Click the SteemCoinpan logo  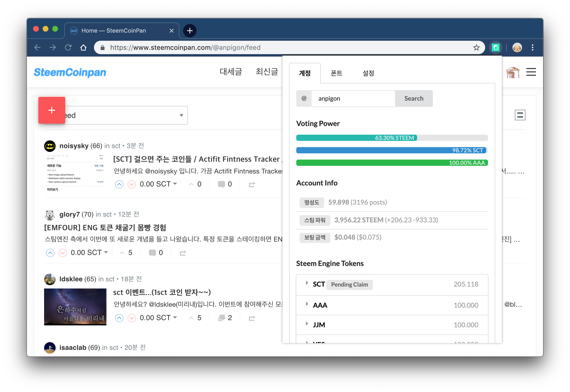(x=70, y=72)
